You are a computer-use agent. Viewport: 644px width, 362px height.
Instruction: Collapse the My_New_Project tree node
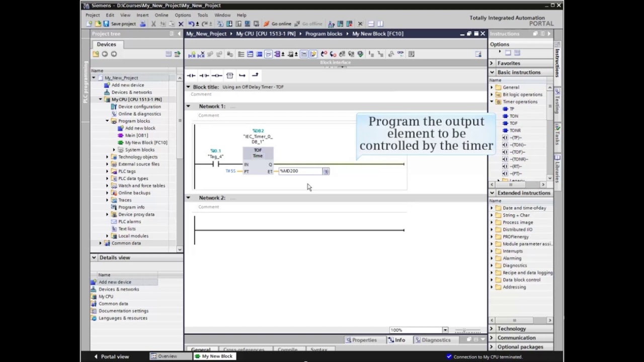(x=93, y=78)
